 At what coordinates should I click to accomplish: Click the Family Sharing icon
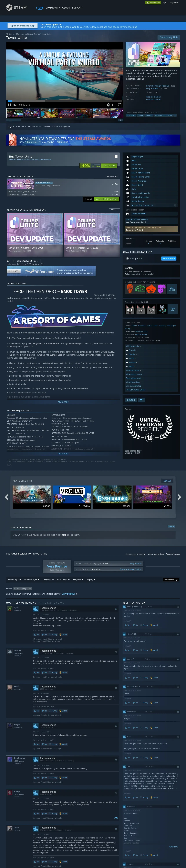click(128, 201)
